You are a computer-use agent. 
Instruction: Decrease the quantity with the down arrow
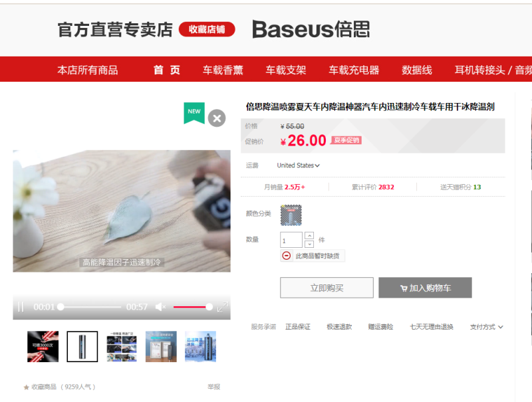(309, 244)
